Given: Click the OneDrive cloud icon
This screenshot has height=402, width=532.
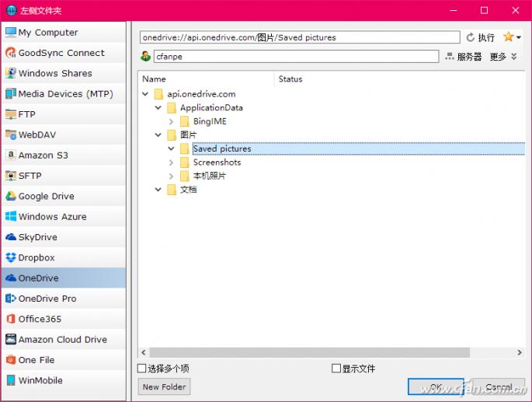Looking at the screenshot, I should pos(11,278).
